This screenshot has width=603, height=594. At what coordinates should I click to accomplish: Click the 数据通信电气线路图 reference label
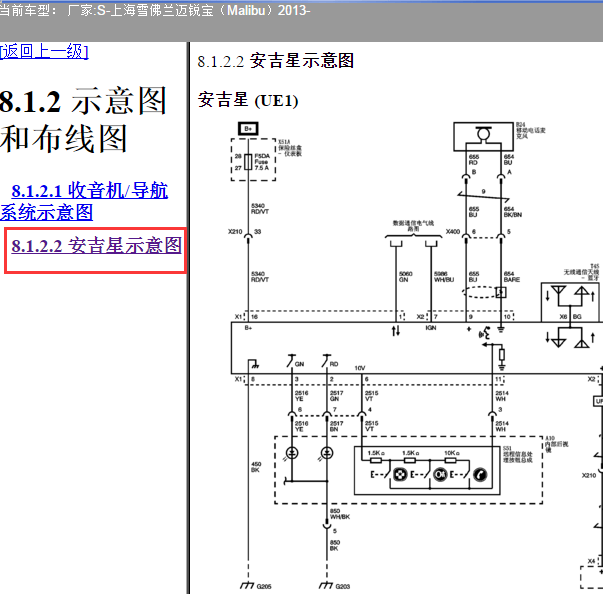point(413,226)
